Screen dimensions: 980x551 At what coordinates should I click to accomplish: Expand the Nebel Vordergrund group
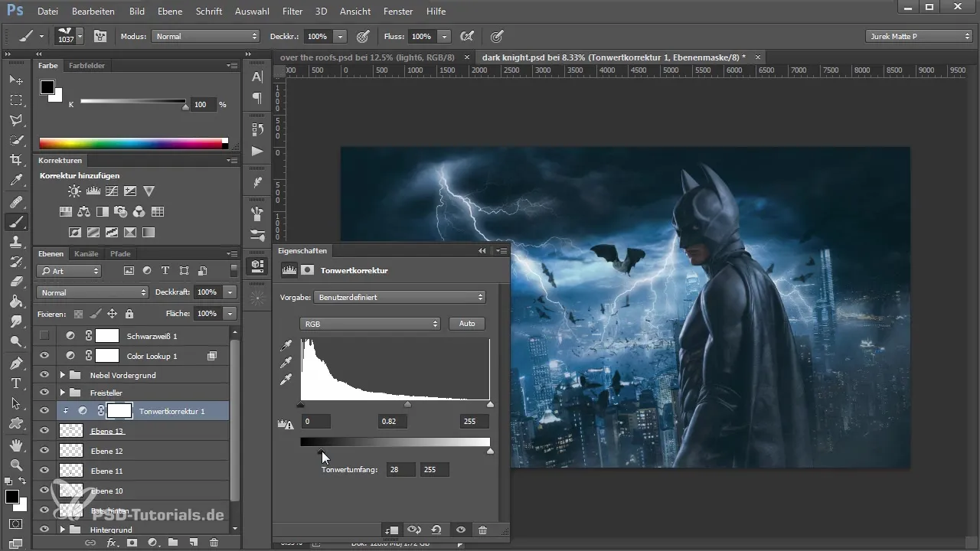coord(63,375)
